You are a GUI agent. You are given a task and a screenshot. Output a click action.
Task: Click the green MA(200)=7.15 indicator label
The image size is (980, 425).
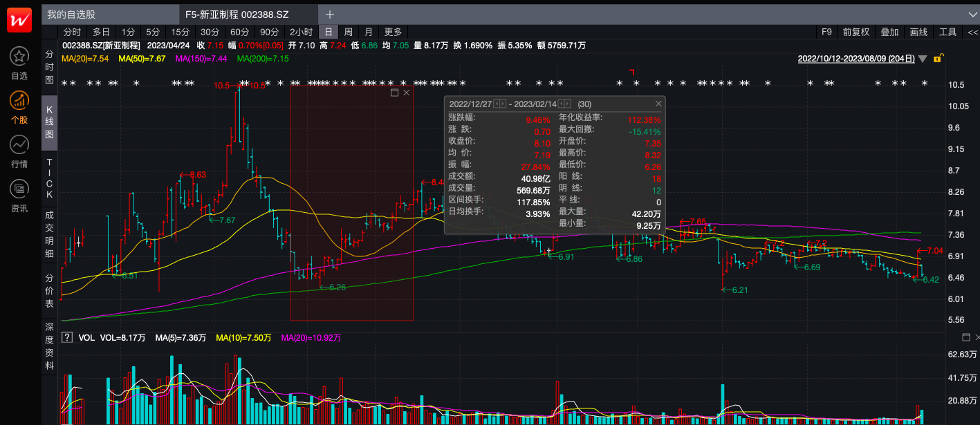tap(263, 59)
